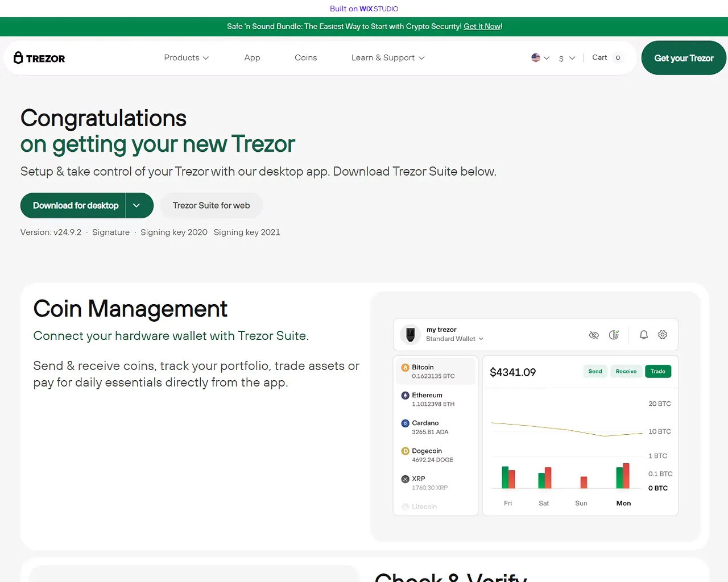728x582 pixels.
Task: Open the App page
Action: click(x=252, y=58)
